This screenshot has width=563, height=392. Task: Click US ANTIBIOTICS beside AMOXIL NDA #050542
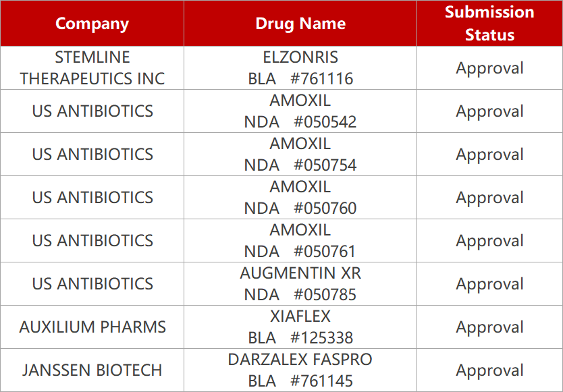pyautogui.click(x=92, y=111)
